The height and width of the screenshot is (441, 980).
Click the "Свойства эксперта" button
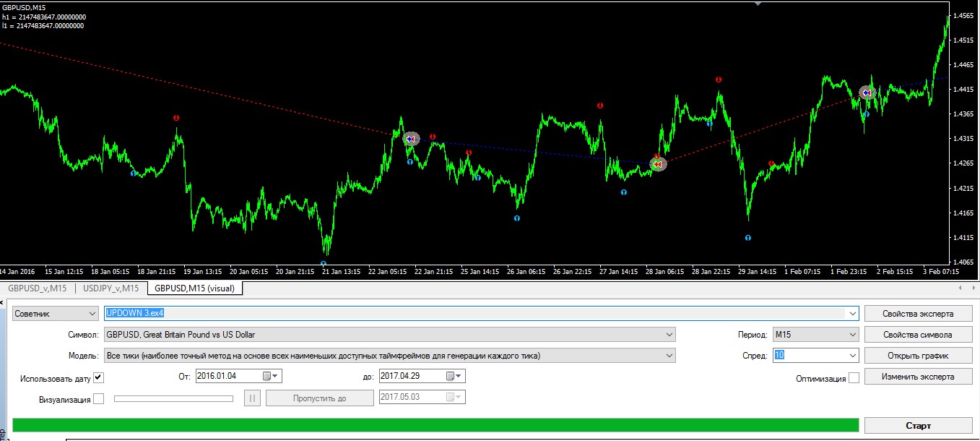(x=918, y=314)
